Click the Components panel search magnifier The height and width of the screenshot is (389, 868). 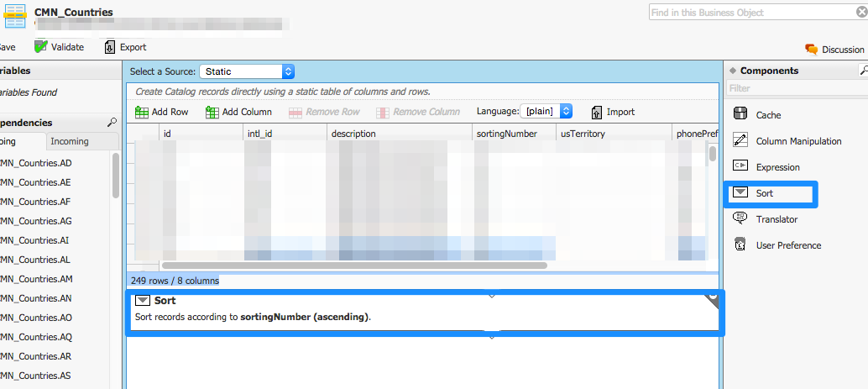coord(864,71)
